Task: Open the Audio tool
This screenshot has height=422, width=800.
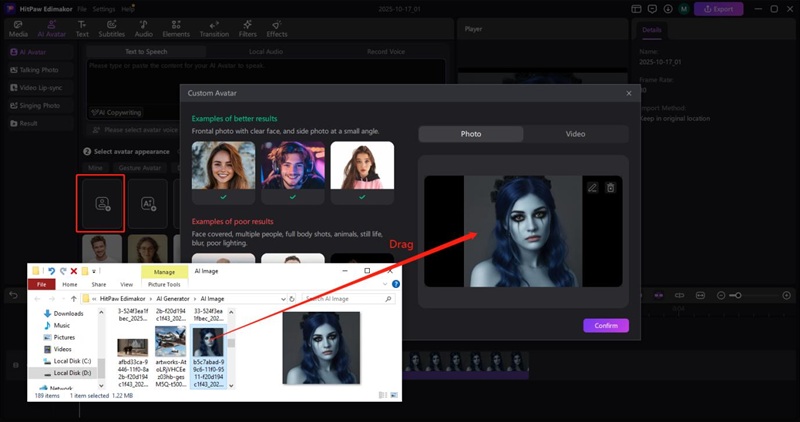Action: tap(144, 29)
